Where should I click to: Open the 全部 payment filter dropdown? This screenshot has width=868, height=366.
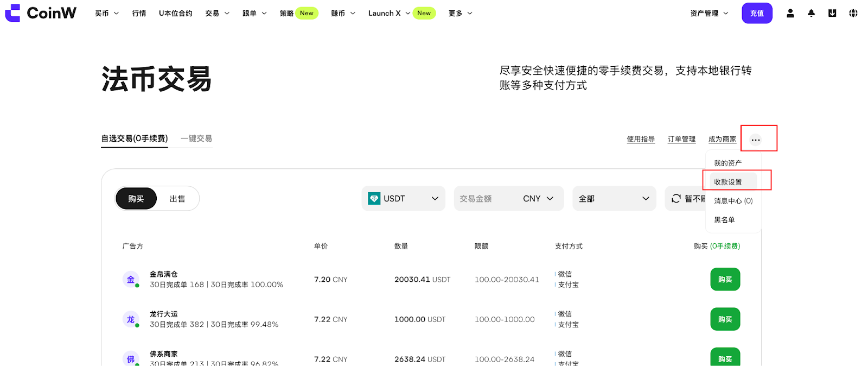(614, 199)
